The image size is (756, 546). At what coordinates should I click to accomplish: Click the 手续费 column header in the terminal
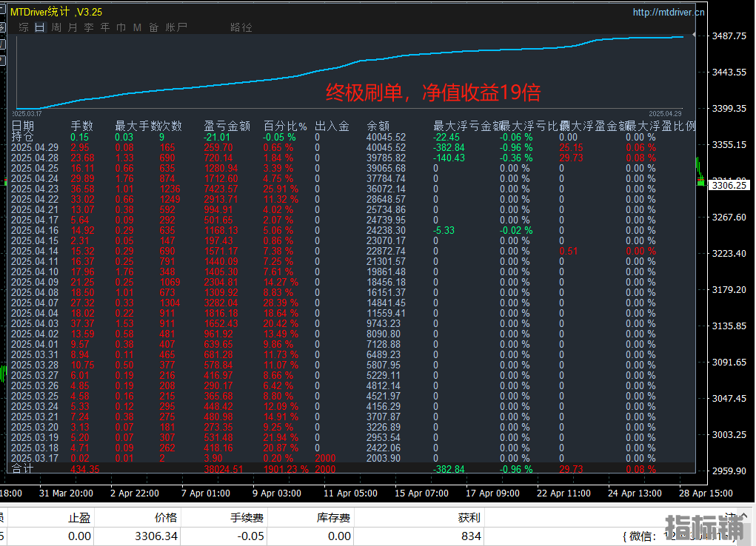(x=247, y=518)
